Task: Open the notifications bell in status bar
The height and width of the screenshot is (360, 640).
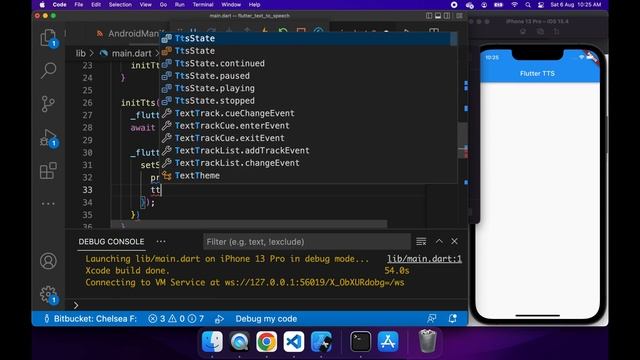Action: pyautogui.click(x=452, y=318)
